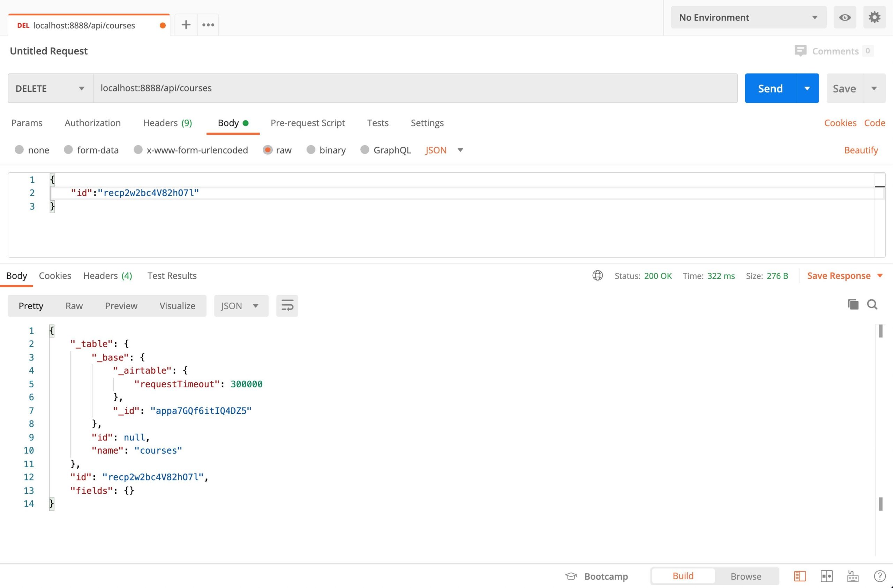
Task: Open Help from bottom status bar
Action: [879, 576]
